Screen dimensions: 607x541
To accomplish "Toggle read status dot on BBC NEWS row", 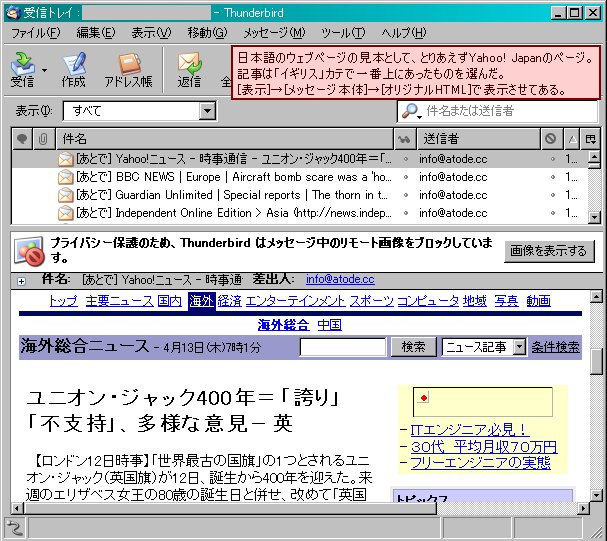I will 406,177.
